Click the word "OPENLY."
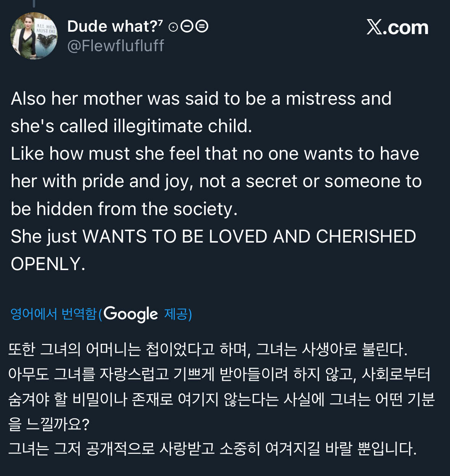 click(48, 264)
